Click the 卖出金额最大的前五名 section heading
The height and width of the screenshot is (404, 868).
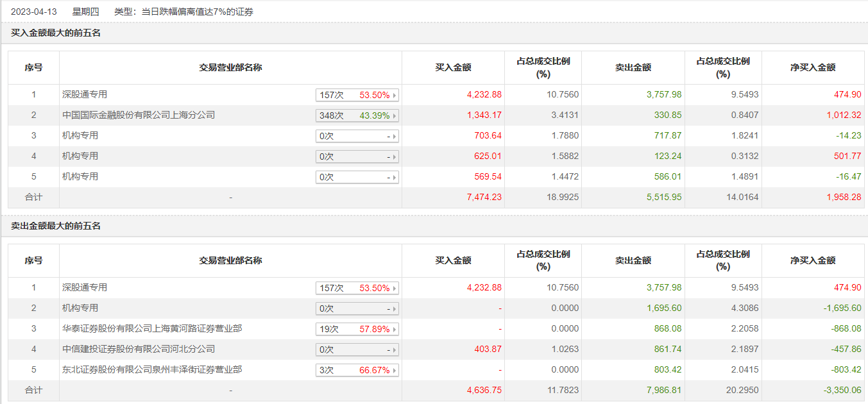tap(56, 226)
